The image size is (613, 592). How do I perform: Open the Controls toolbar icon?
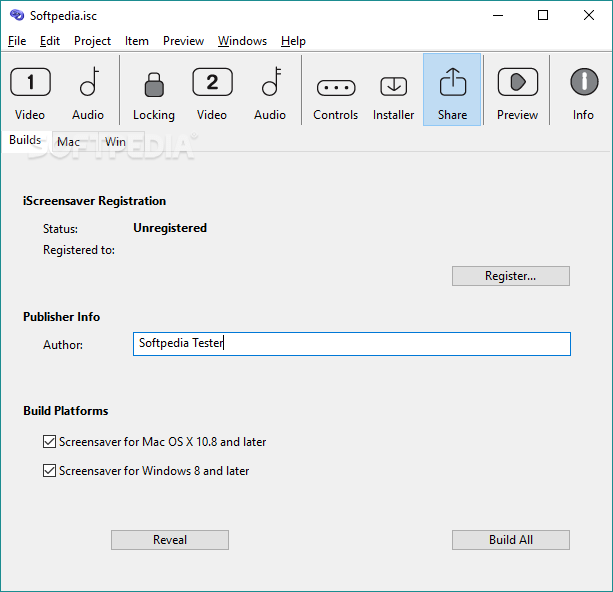pos(335,90)
